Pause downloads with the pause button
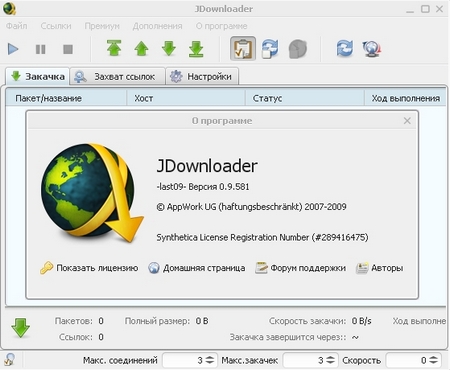The width and height of the screenshot is (450, 370). click(x=40, y=49)
